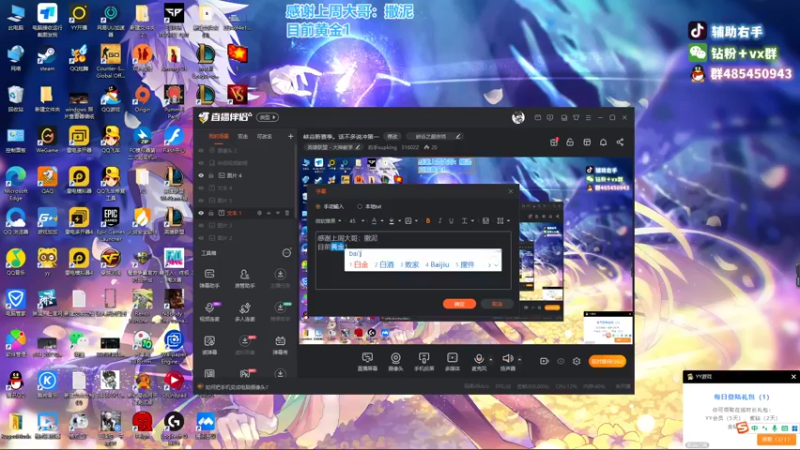
Task: Open notifications bell icon
Action: (603, 142)
